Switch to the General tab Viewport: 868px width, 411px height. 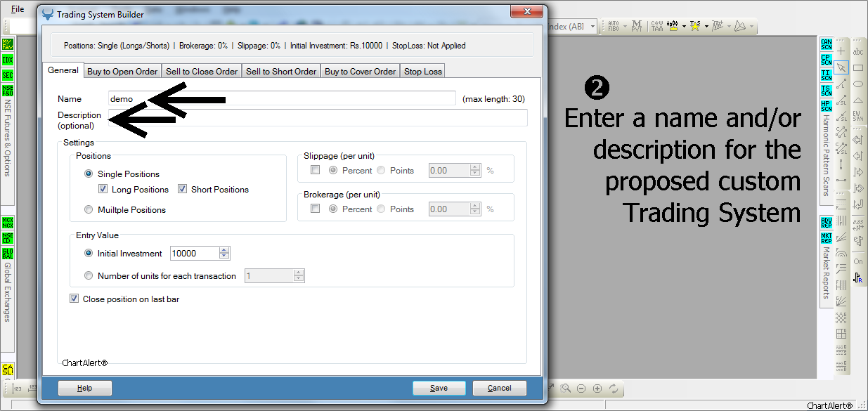(x=63, y=70)
